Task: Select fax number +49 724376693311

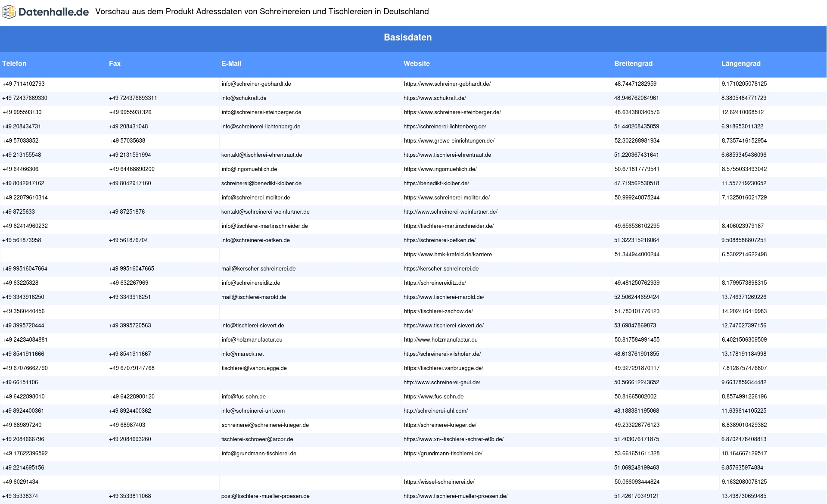Action: point(133,98)
